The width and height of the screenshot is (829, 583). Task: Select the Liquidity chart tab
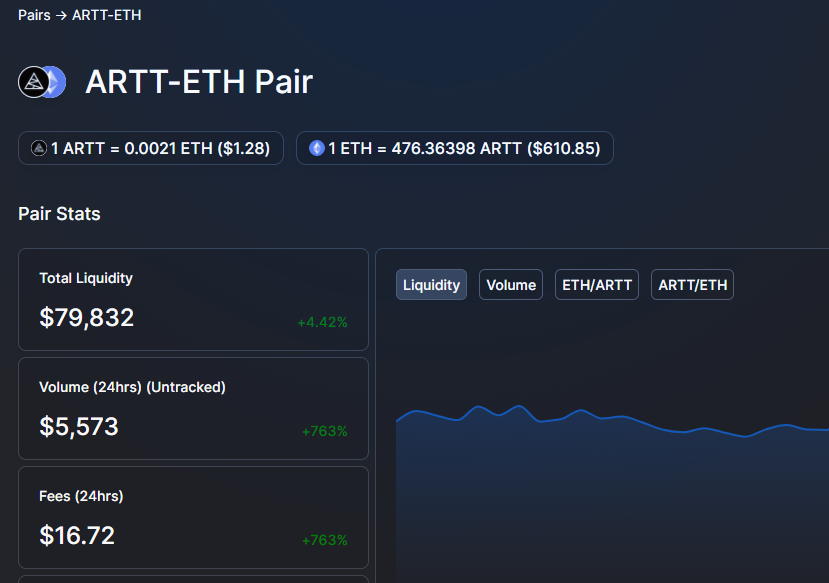(x=431, y=285)
